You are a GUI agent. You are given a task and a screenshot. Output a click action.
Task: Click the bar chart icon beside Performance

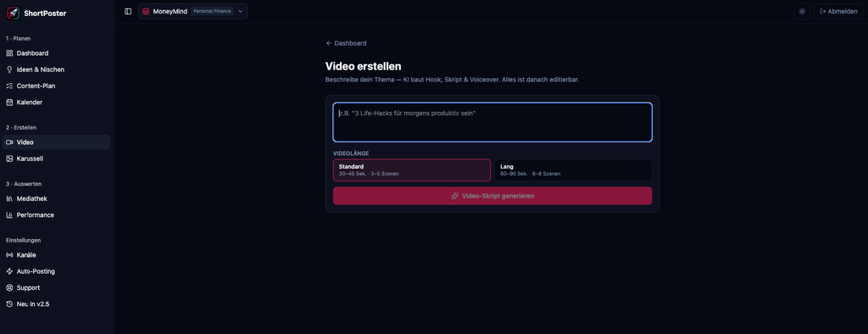[x=9, y=215]
